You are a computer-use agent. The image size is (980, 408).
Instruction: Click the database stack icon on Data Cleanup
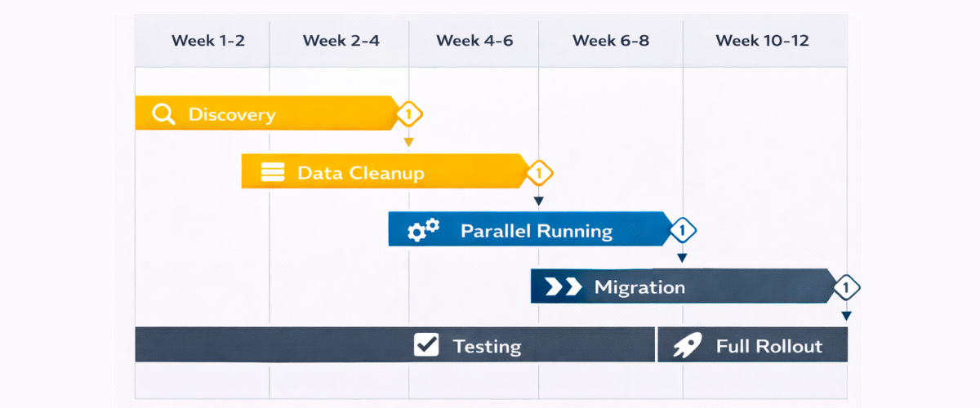tap(272, 172)
